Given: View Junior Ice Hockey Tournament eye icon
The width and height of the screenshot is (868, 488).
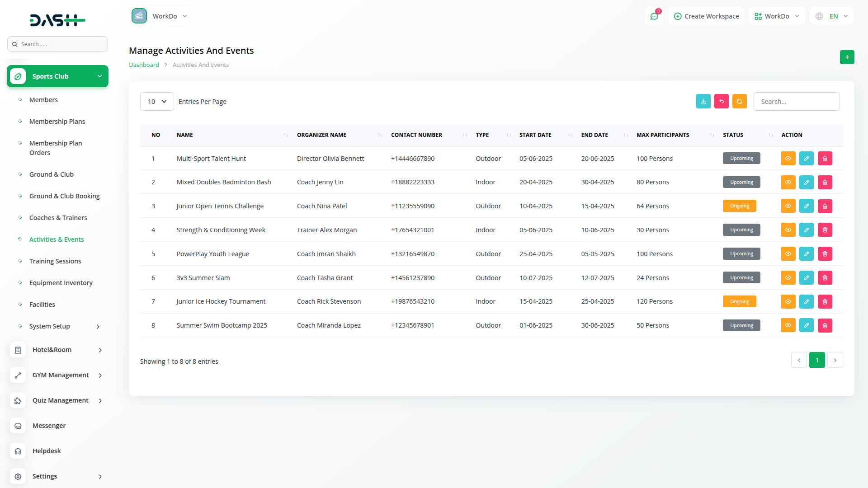Looking at the screenshot, I should coord(788,301).
